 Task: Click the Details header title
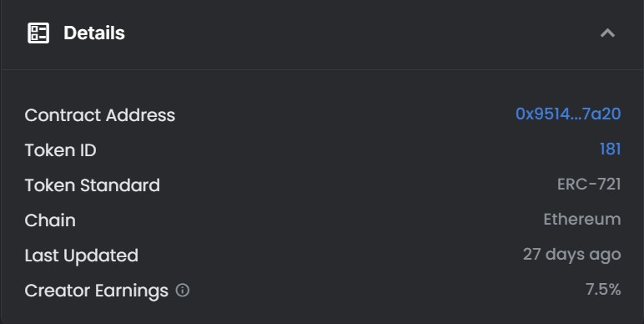coord(94,33)
